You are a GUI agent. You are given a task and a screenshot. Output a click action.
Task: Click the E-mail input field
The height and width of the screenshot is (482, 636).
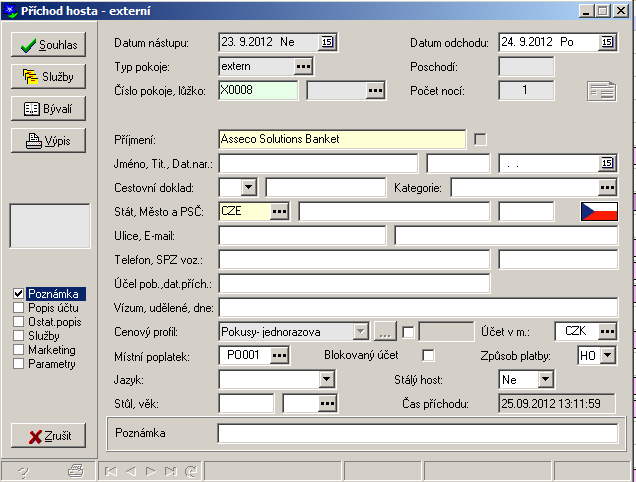tap(506, 236)
